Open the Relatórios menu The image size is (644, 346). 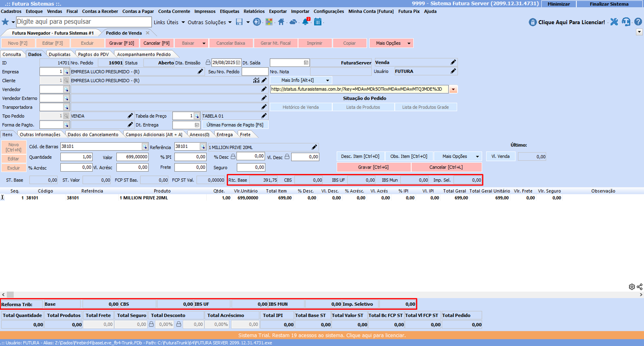click(x=254, y=11)
